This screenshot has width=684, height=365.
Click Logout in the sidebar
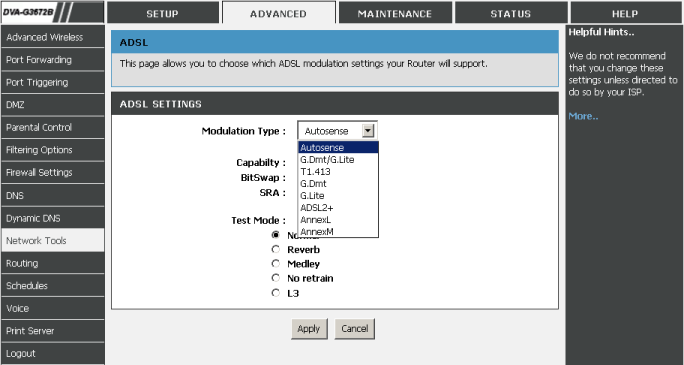coord(52,353)
